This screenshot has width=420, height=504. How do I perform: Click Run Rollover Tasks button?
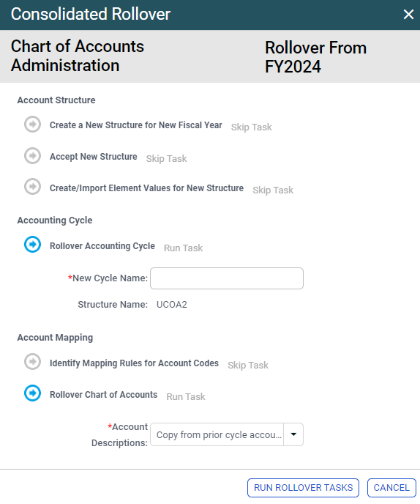pos(303,488)
